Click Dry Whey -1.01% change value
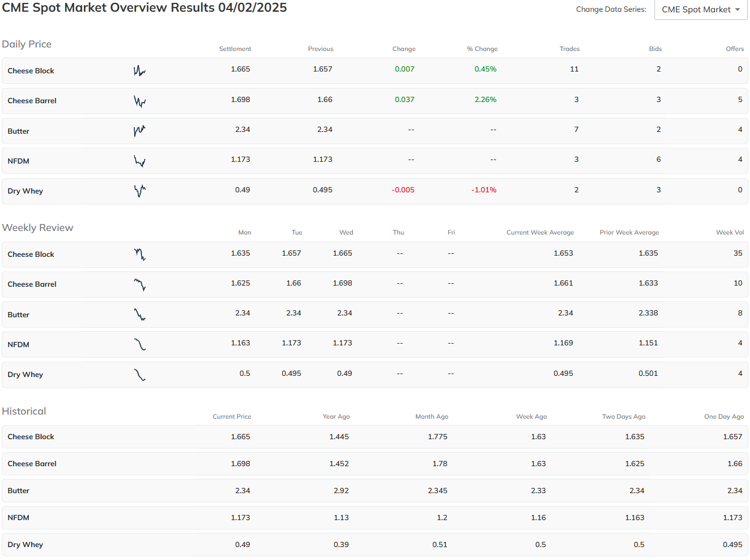 click(484, 190)
